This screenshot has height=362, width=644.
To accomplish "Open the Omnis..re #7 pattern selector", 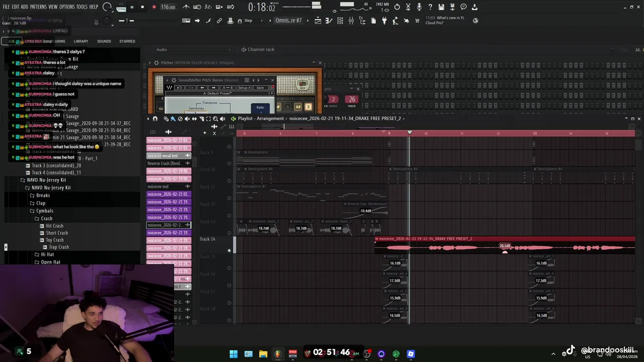I will click(288, 21).
